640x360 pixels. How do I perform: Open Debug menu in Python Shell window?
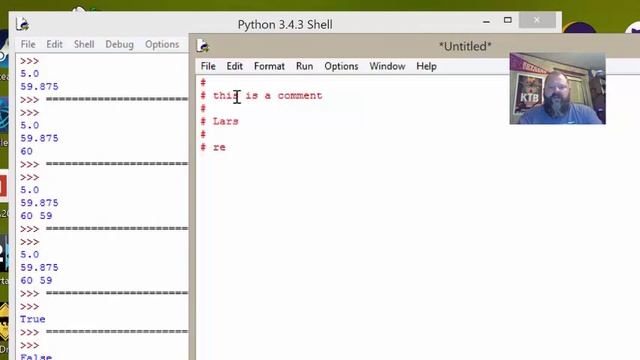point(119,44)
